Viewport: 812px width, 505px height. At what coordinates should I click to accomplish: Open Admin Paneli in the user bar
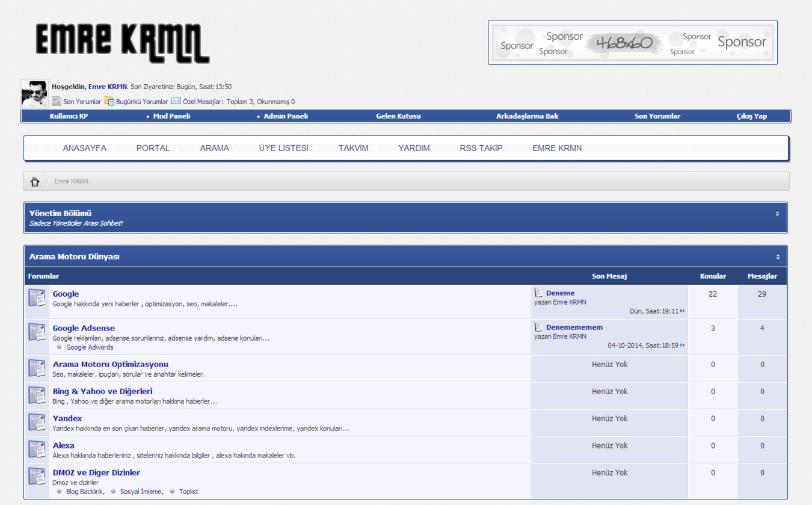(x=286, y=116)
